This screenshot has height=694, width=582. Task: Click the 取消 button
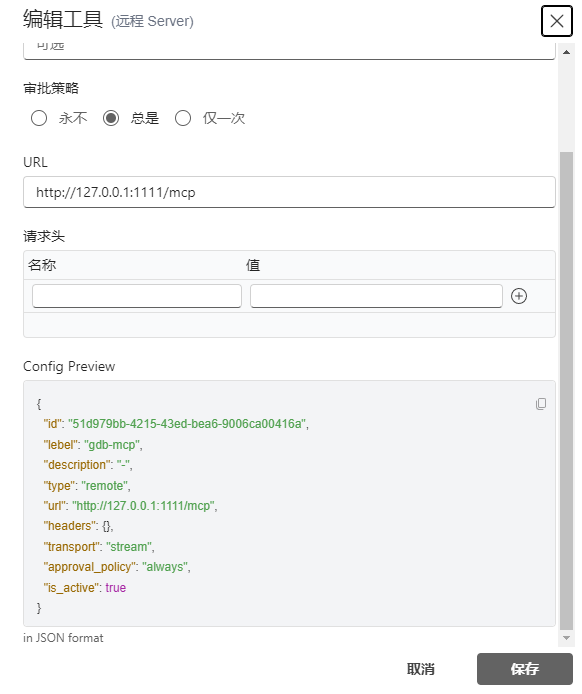tap(420, 669)
